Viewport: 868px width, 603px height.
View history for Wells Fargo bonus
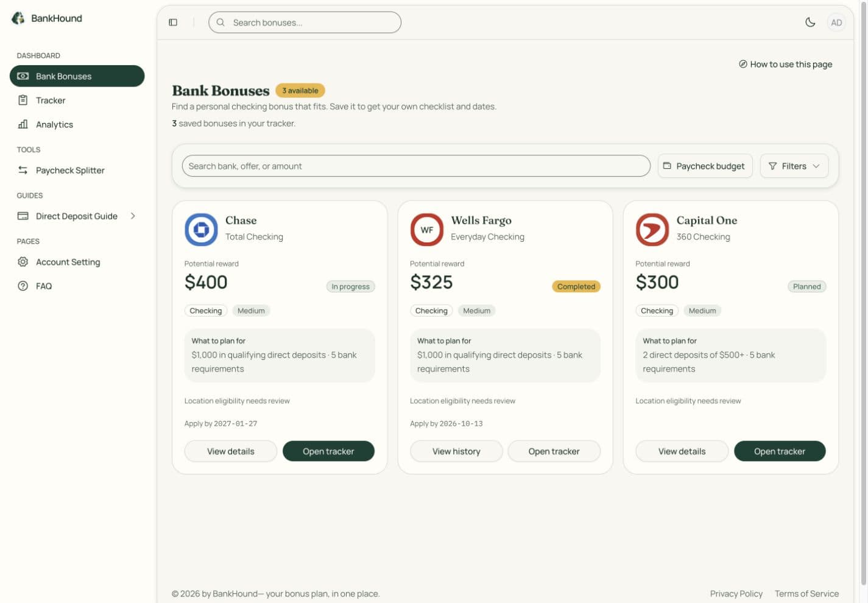(x=456, y=451)
